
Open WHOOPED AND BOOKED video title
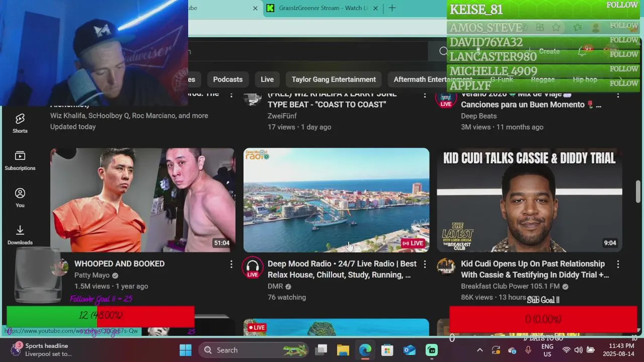[x=119, y=264]
